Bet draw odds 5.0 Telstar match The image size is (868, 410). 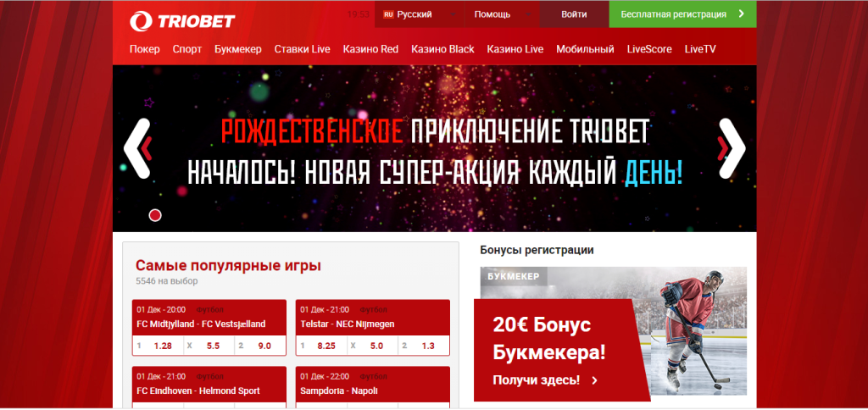pos(373,346)
